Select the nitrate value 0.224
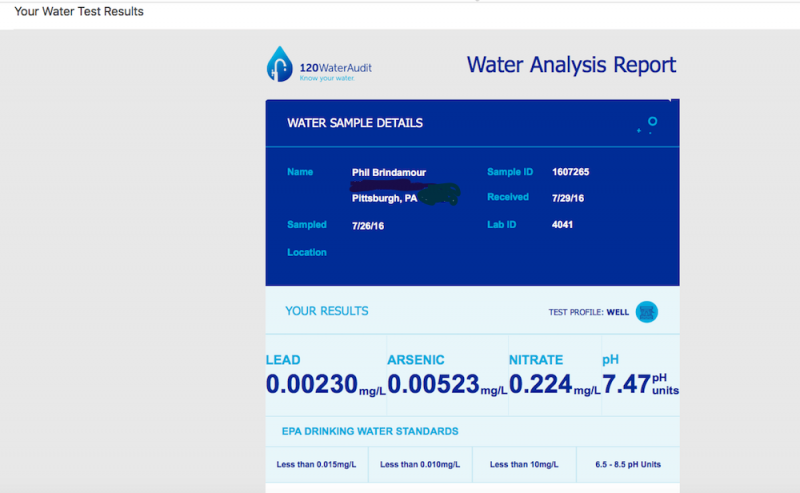 (x=540, y=384)
